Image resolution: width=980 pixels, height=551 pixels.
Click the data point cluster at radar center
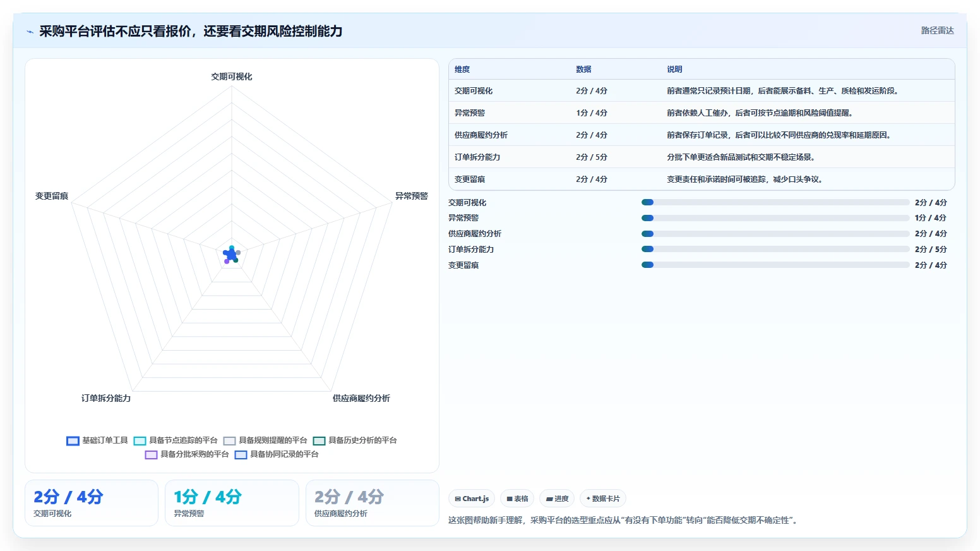pos(231,255)
